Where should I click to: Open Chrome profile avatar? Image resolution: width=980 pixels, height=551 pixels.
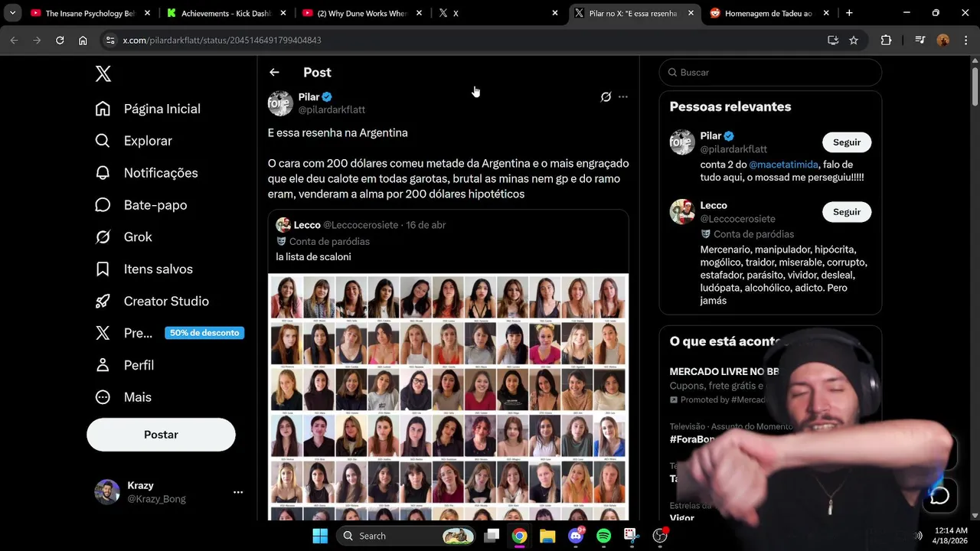coord(943,40)
